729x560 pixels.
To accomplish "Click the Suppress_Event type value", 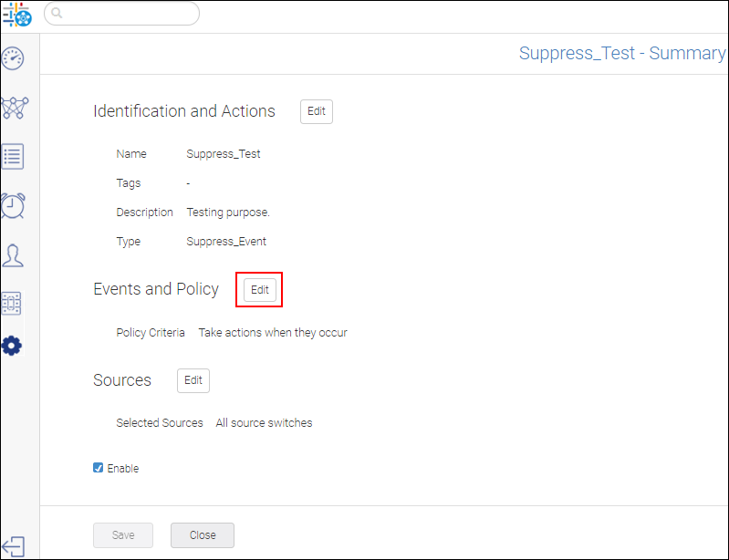I will 226,242.
